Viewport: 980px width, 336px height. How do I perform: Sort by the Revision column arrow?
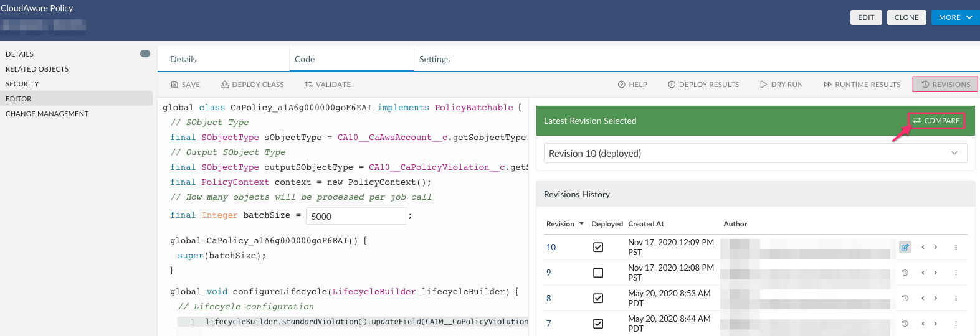pyautogui.click(x=581, y=224)
